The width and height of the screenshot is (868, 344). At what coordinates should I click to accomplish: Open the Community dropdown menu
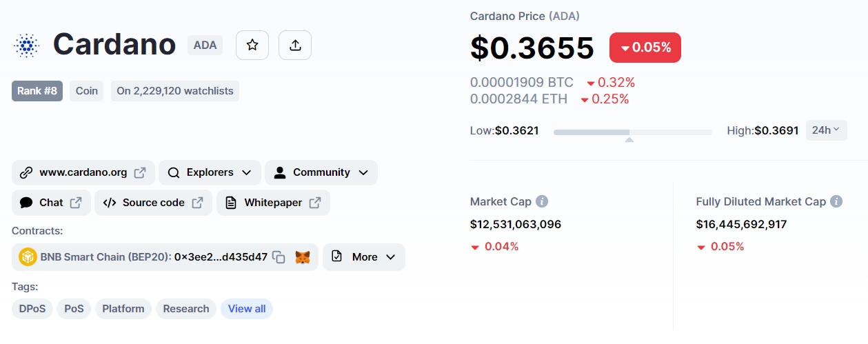[321, 172]
